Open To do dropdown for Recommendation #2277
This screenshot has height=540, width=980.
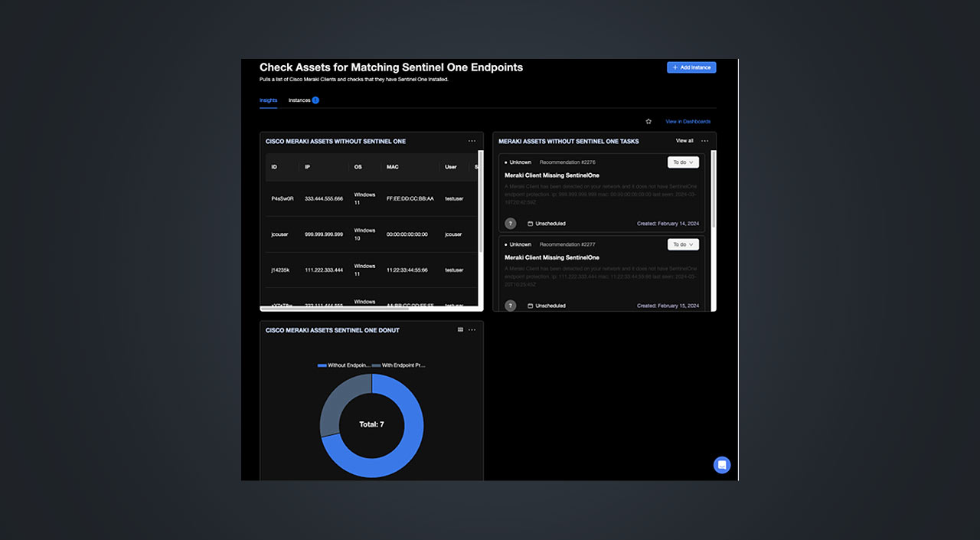(683, 244)
